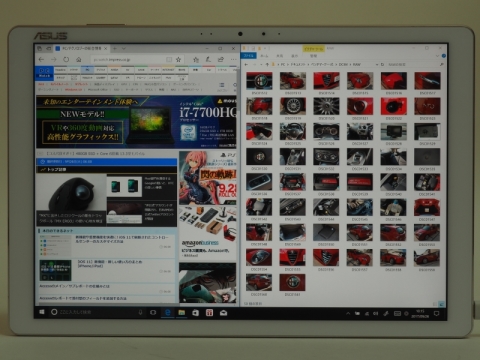Show hidden system tray icons
This screenshot has height=360, width=480.
(348, 313)
